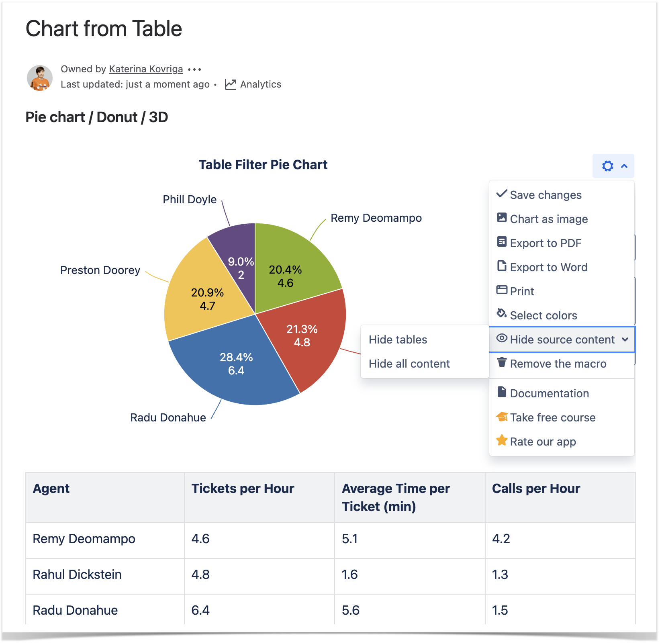Choose Hide all content from submenu

click(409, 364)
